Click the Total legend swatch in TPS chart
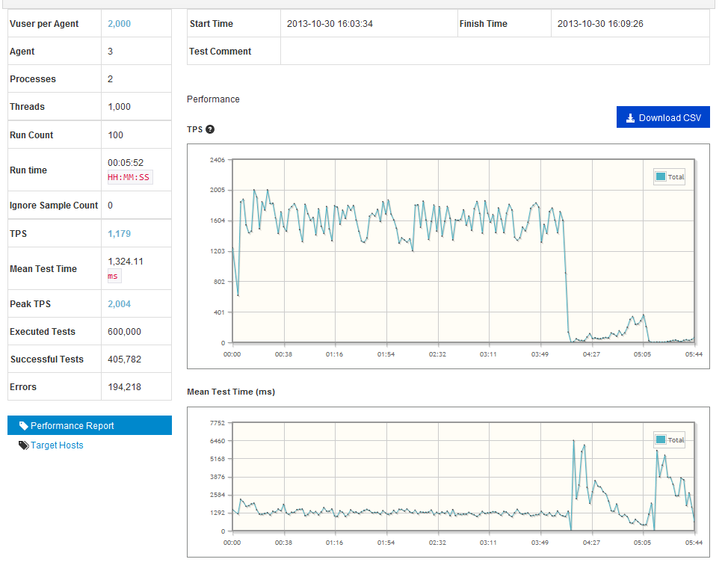Viewport: 728px width, 568px height. [660, 177]
